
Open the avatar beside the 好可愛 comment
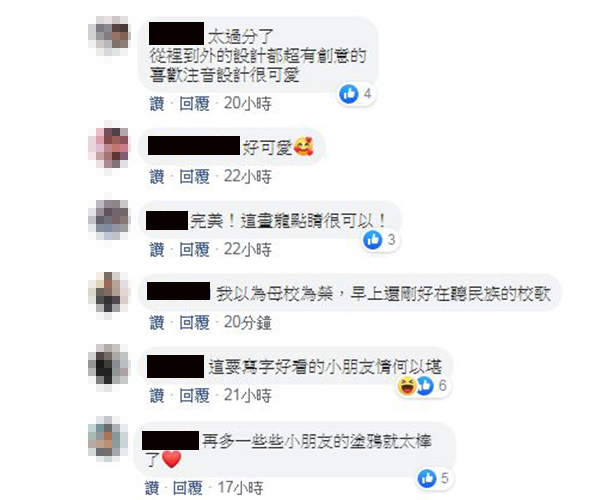point(109,147)
